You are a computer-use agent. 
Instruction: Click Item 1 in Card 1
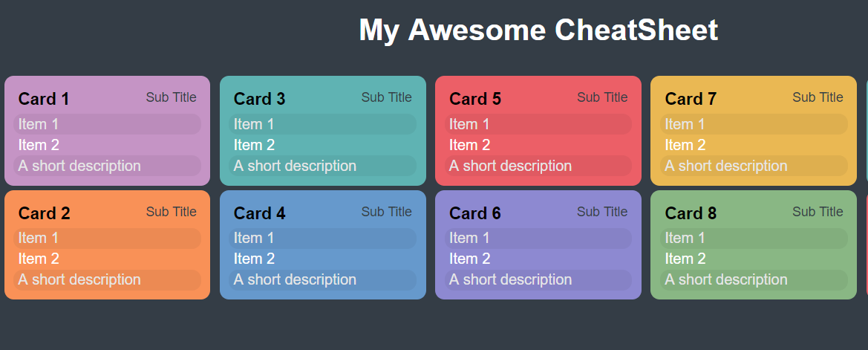pyautogui.click(x=108, y=124)
